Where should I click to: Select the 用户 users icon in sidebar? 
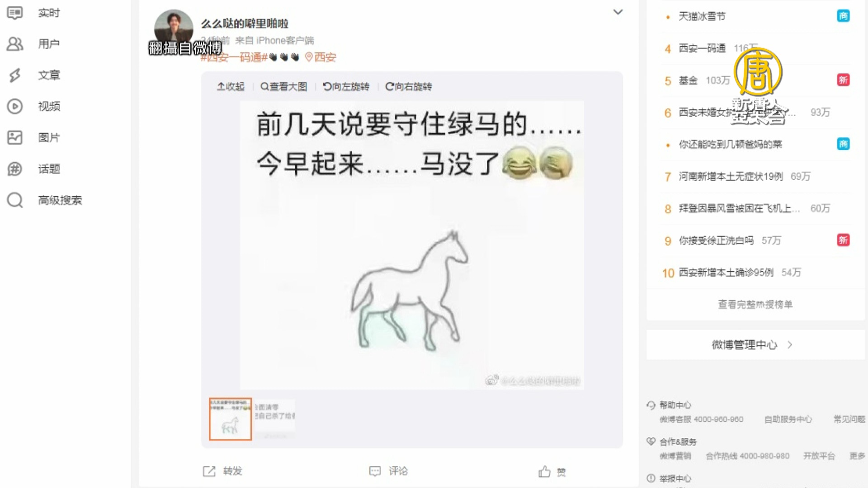click(14, 44)
